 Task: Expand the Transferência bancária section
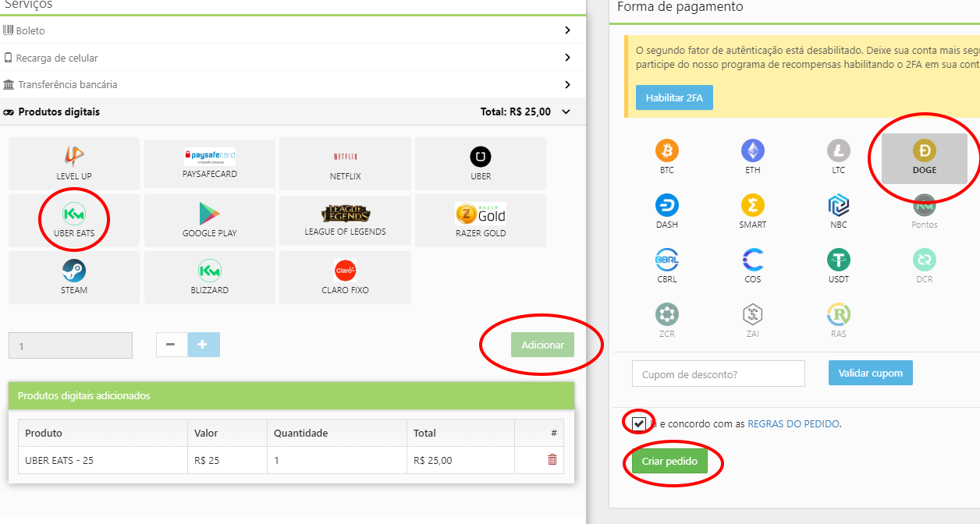click(x=293, y=84)
